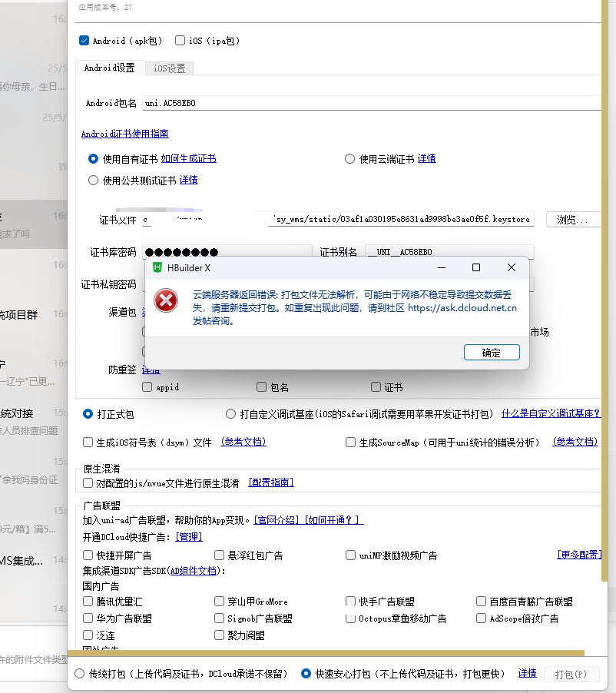Click the red error icon in the HBuilder X dialog
This screenshot has width=616, height=693.
(166, 300)
